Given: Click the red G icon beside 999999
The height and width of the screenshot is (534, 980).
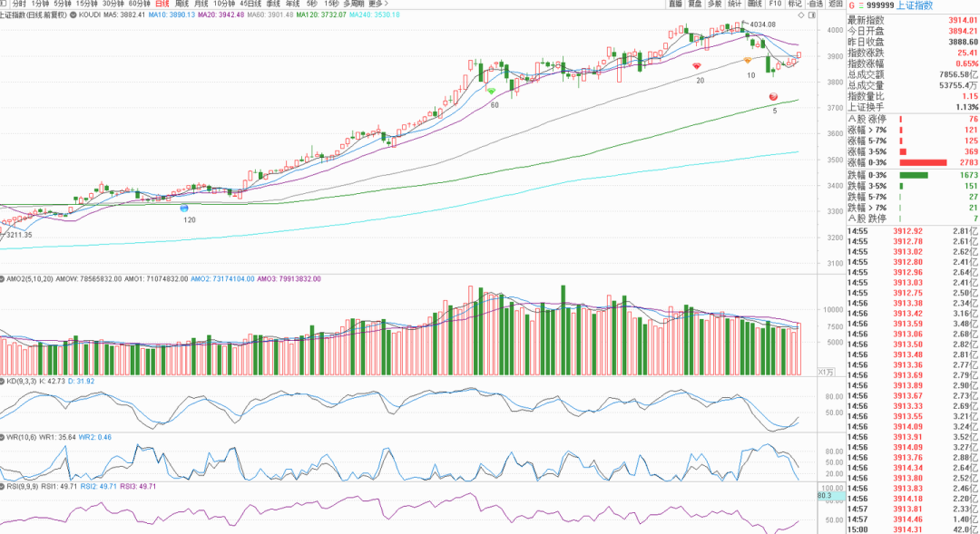Looking at the screenshot, I should pos(851,5).
